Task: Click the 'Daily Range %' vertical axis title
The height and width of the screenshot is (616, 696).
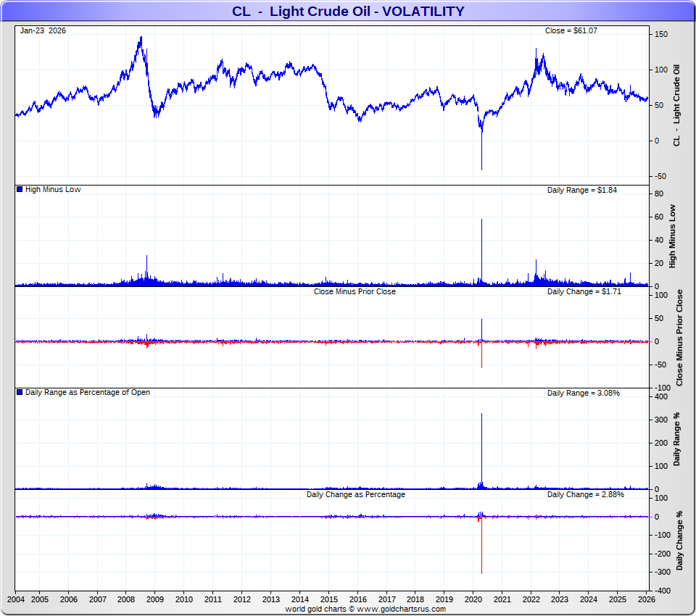Action: coord(677,440)
